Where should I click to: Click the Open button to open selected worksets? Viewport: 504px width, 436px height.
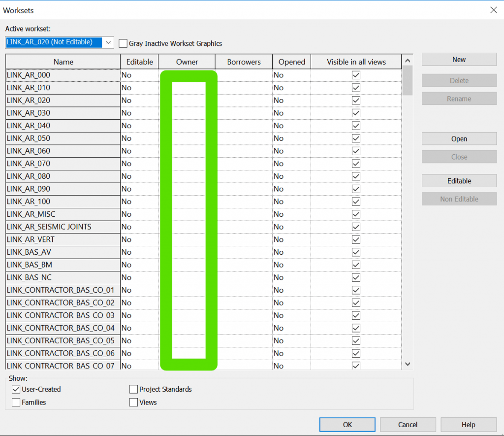(458, 138)
